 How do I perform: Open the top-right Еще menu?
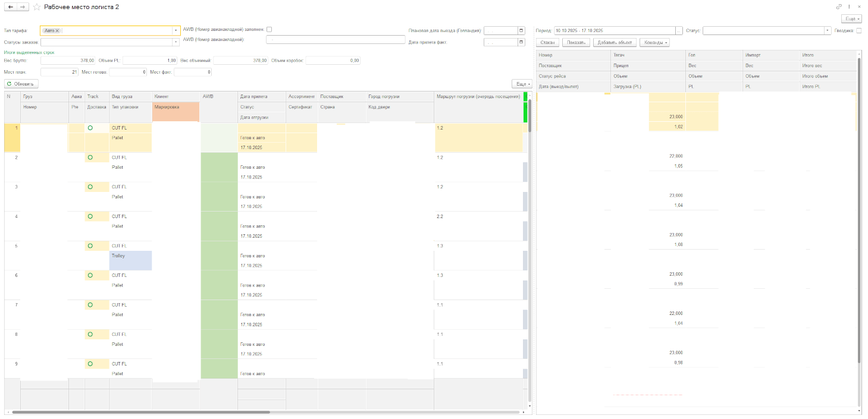coord(851,19)
